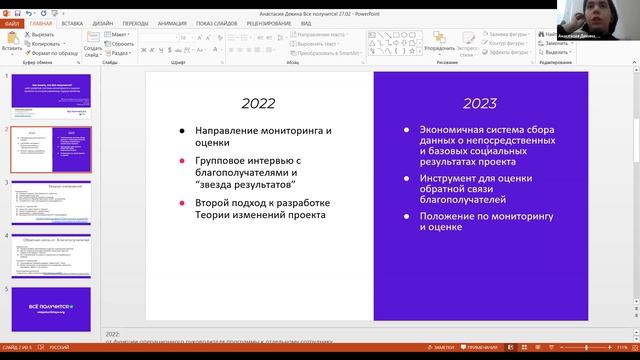Switch to the АНИМАЦИЯ (Animations) tab
640x360 pixels.
point(172,24)
